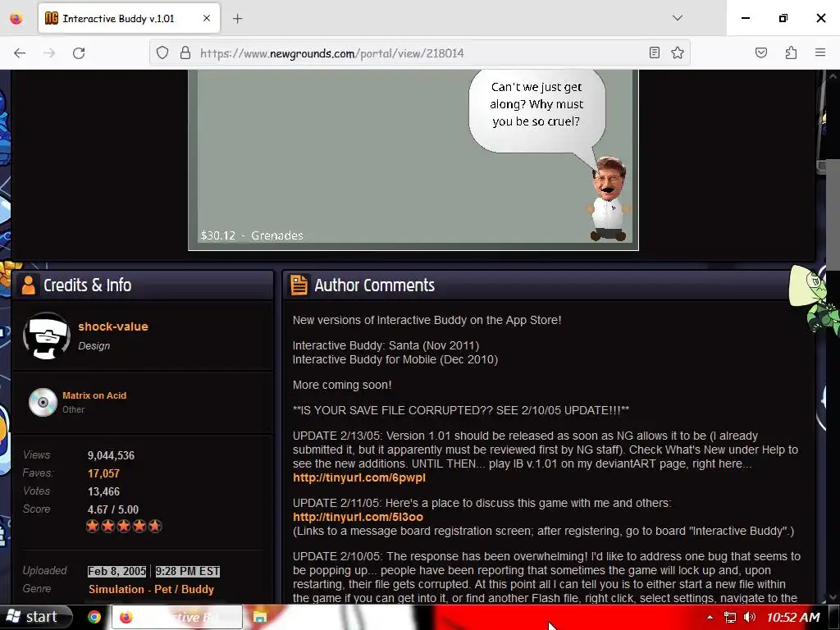Viewport: 840px width, 630px height.
Task: Click the Grenades item label in game
Action: pos(277,235)
